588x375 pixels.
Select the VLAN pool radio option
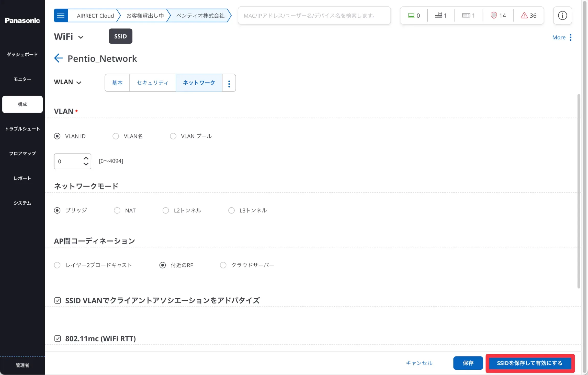173,136
